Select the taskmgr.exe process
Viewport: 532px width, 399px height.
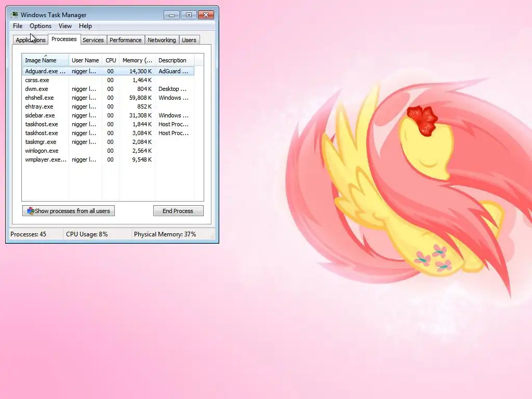click(108, 142)
